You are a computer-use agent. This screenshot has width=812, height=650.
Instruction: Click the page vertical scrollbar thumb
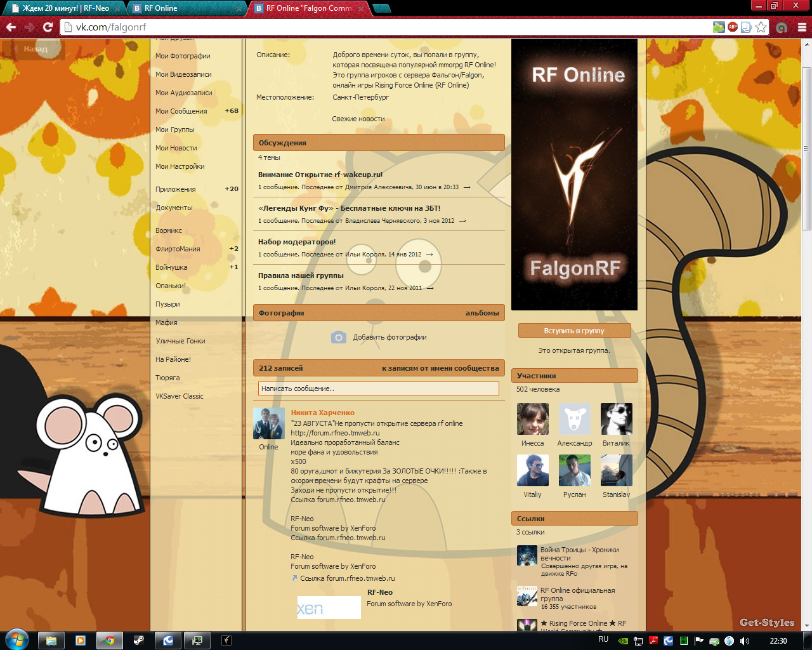click(x=806, y=148)
